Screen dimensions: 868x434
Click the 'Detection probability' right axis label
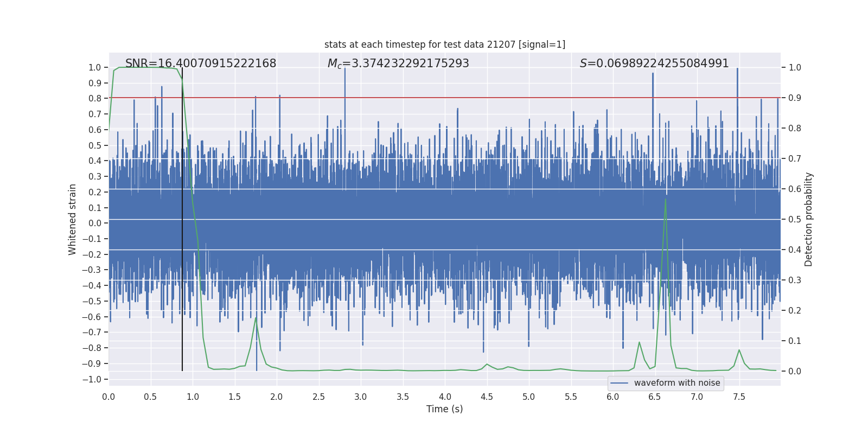tap(808, 219)
